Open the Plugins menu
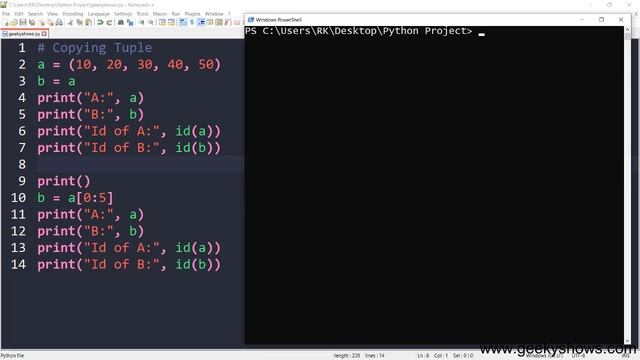 click(x=192, y=14)
